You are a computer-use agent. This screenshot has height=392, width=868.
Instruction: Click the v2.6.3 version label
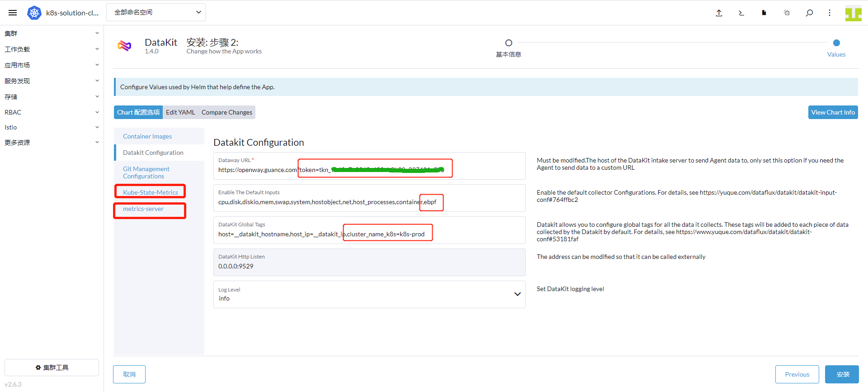pos(13,384)
